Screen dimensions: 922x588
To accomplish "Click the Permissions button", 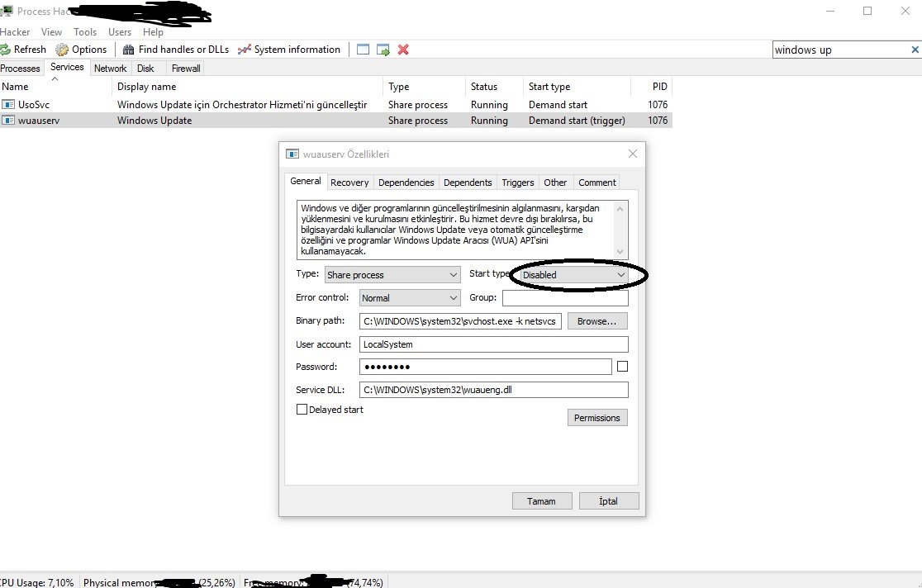I will coord(597,418).
